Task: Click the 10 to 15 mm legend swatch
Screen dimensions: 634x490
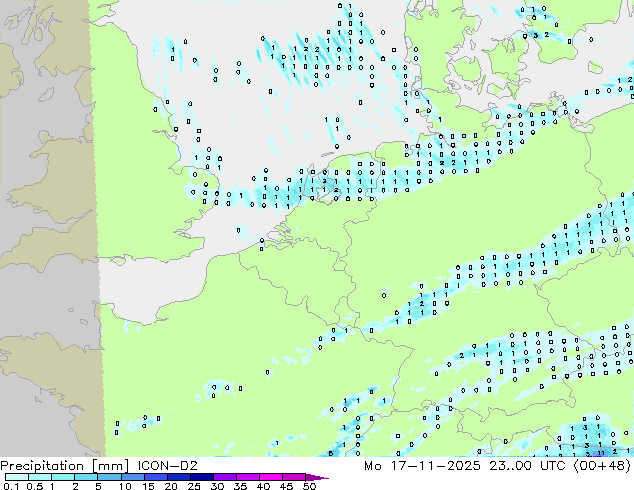Action: [132, 477]
